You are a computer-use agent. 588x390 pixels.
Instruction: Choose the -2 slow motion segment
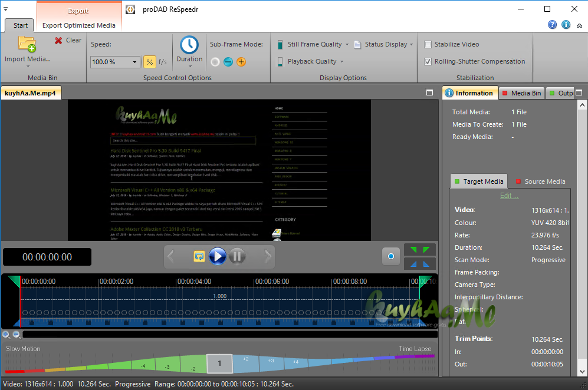click(x=193, y=365)
